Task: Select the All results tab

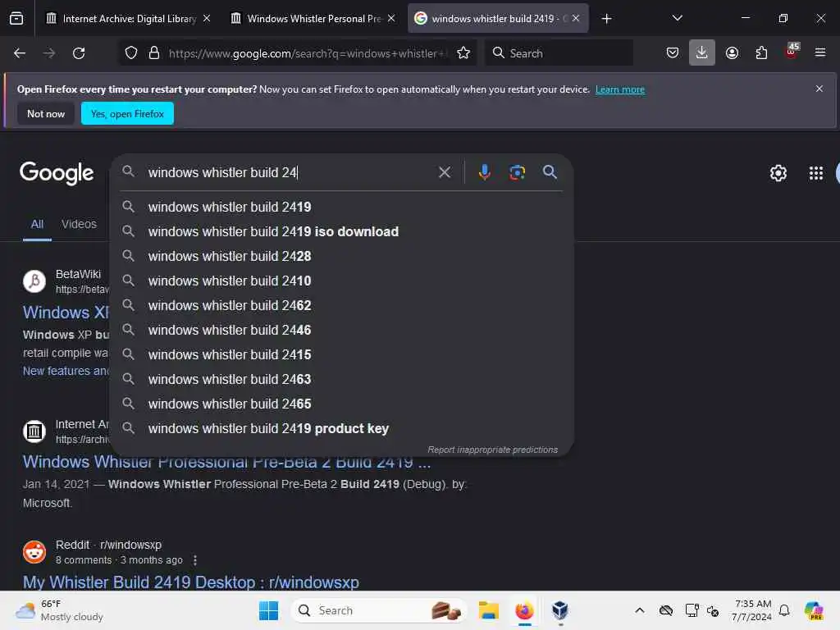Action: (x=37, y=224)
